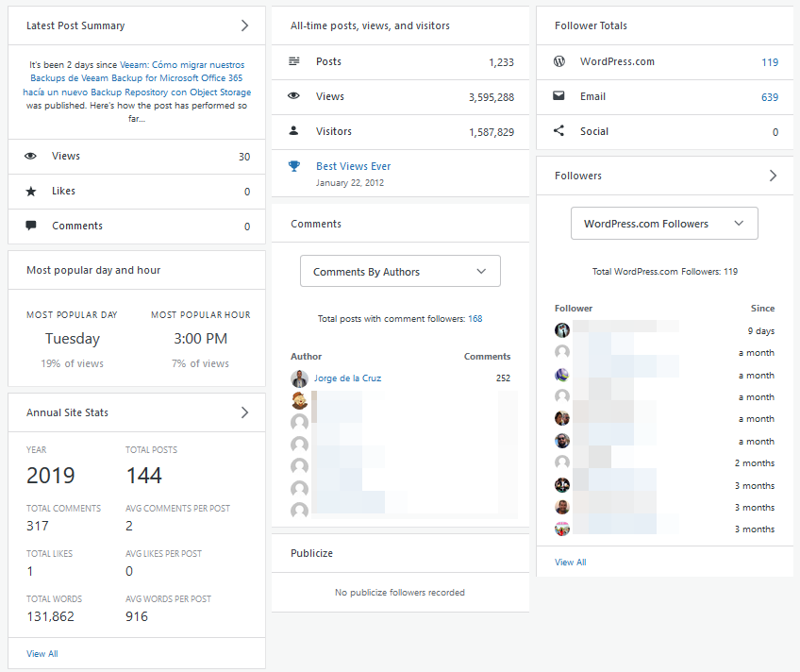Click the trophy icon for Best Views Ever
The image size is (800, 672).
coord(294,166)
